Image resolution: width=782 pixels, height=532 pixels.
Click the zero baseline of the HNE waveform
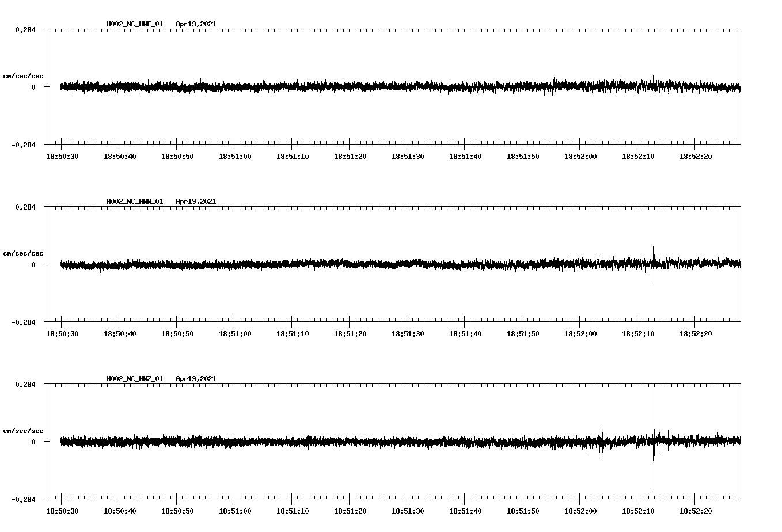[346, 88]
